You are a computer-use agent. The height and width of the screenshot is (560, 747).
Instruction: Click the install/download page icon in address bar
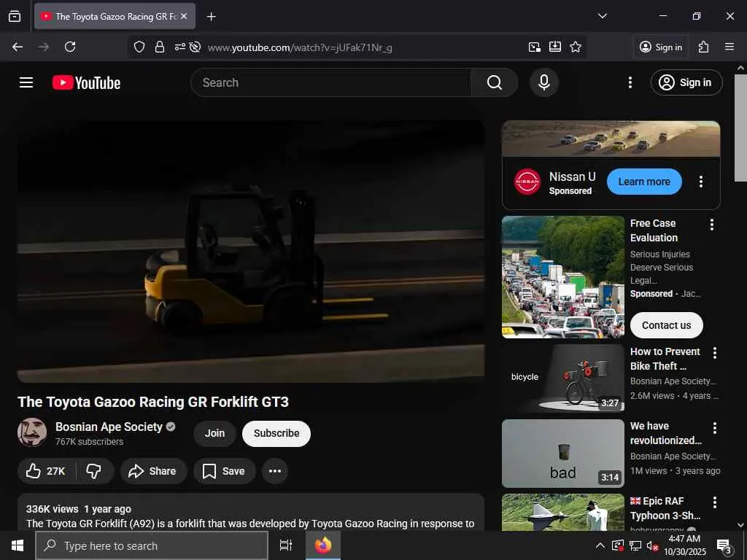[x=555, y=47]
